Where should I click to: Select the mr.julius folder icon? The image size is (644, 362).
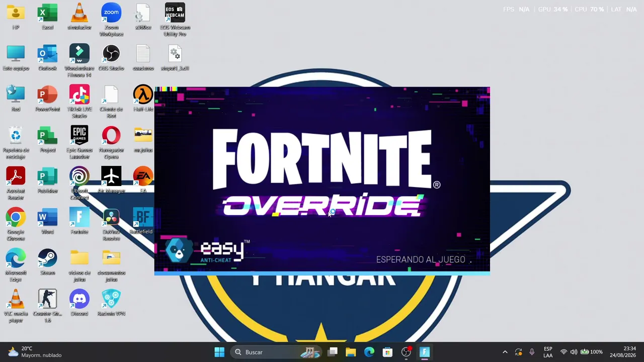[x=143, y=139]
